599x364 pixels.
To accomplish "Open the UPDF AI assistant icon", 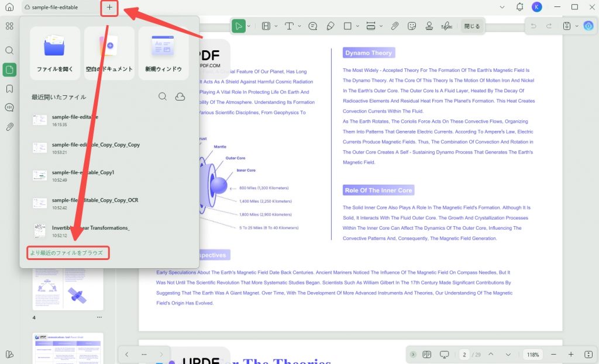I will tap(588, 26).
